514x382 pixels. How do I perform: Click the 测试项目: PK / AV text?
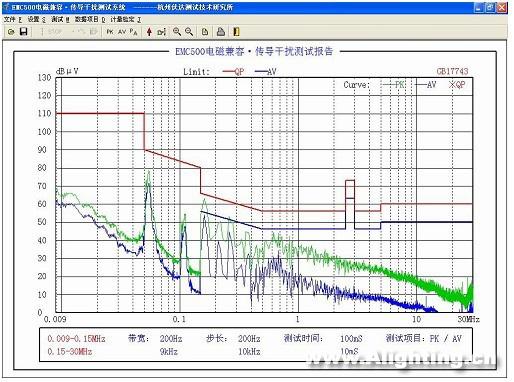pyautogui.click(x=424, y=339)
